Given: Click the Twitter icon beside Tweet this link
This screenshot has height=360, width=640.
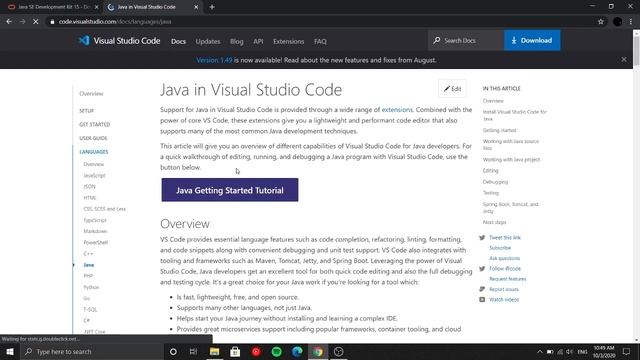Looking at the screenshot, I should click(482, 238).
